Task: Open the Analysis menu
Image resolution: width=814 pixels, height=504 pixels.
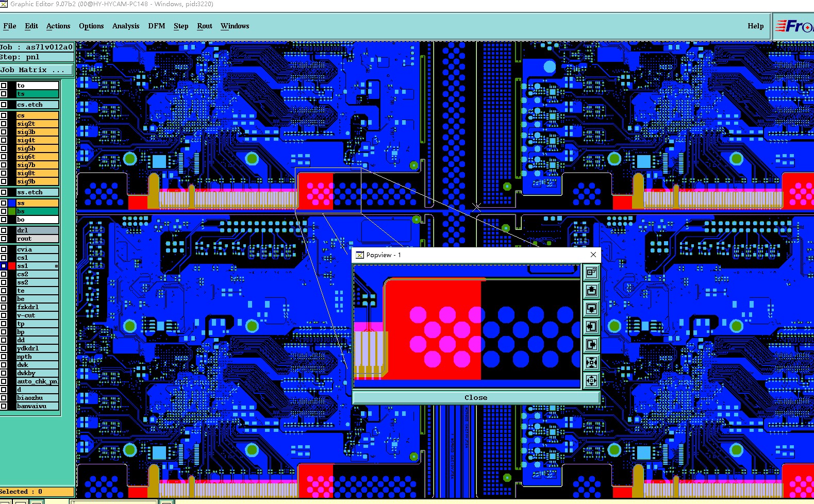Action: pos(126,26)
